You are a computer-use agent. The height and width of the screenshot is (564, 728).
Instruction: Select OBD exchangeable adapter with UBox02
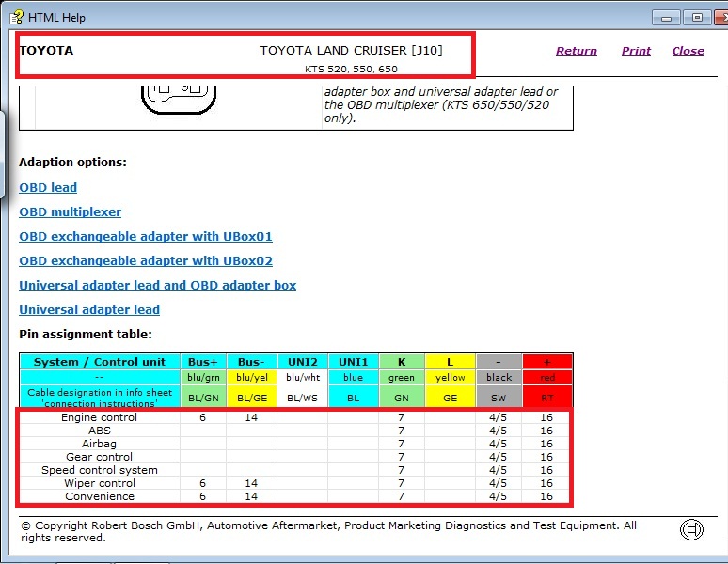pos(146,261)
